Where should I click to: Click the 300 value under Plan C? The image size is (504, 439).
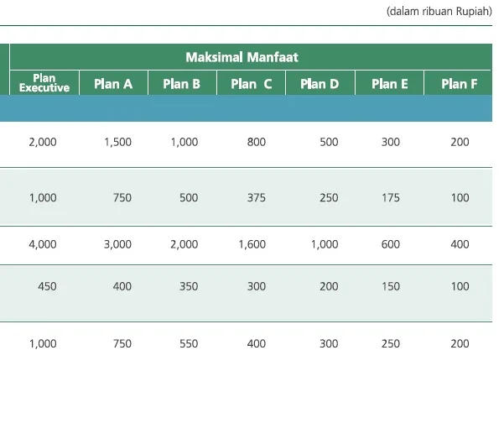point(256,286)
